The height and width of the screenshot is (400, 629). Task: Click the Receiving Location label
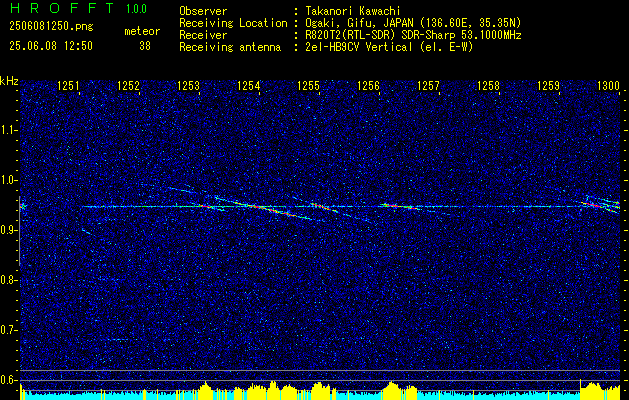coord(233,23)
